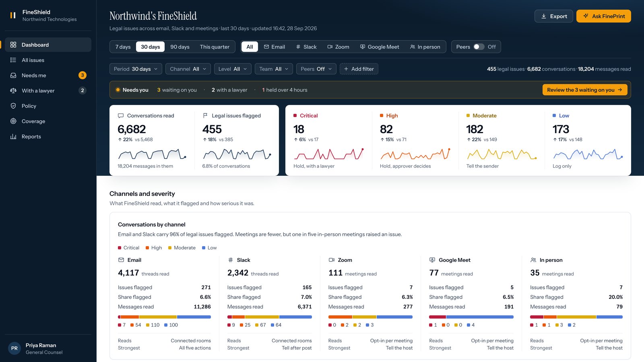
Task: Click the Coverage target icon
Action: [13, 121]
